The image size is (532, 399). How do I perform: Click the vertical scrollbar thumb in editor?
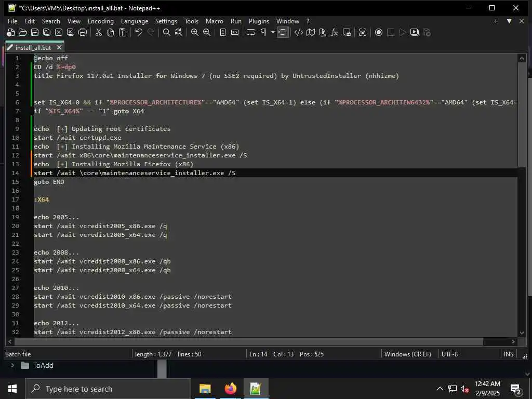click(x=522, y=115)
